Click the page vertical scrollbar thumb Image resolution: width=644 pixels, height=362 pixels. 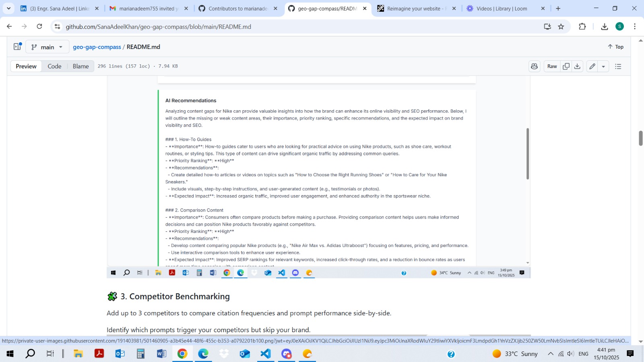point(640,138)
